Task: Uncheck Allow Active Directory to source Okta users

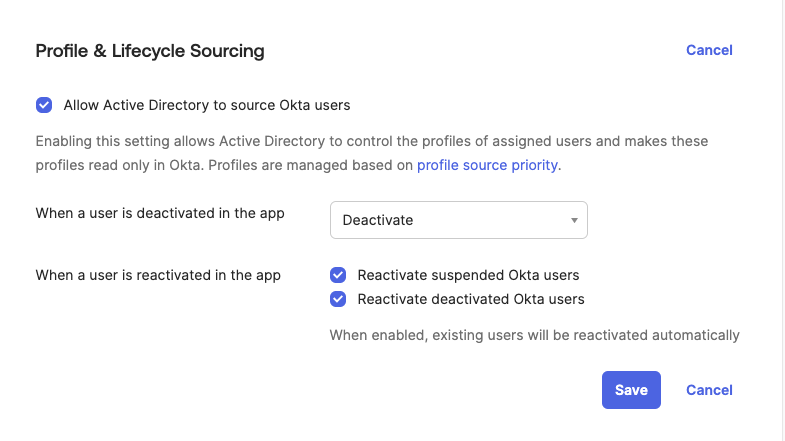Action: click(44, 105)
